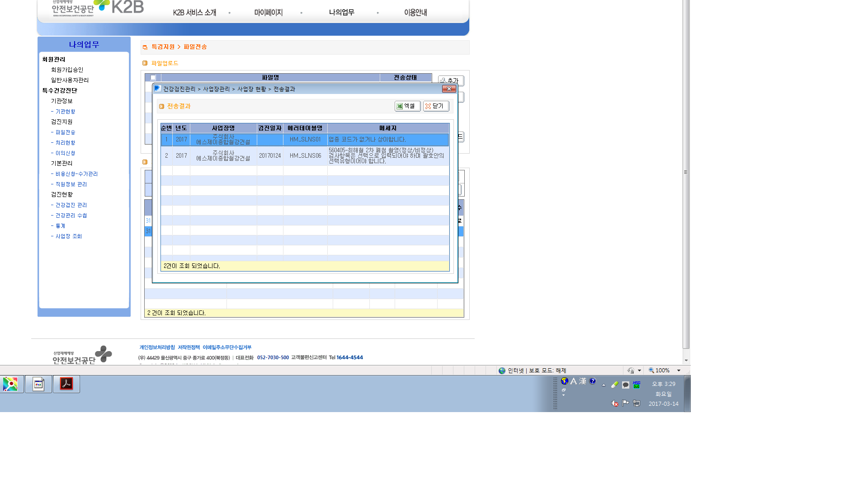Select the first row, HM_SLNS01 error
Image resolution: width=868 pixels, height=488 pixels.
(305, 140)
